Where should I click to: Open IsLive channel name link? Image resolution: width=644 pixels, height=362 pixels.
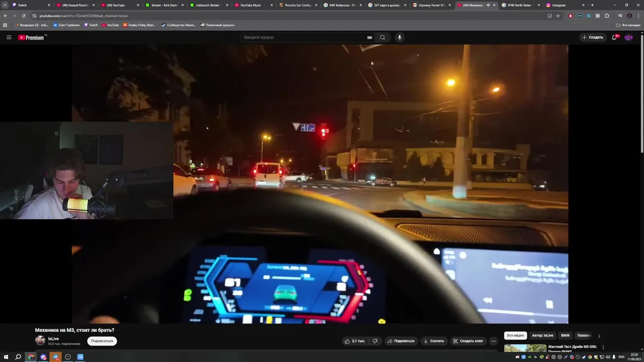coord(53,339)
